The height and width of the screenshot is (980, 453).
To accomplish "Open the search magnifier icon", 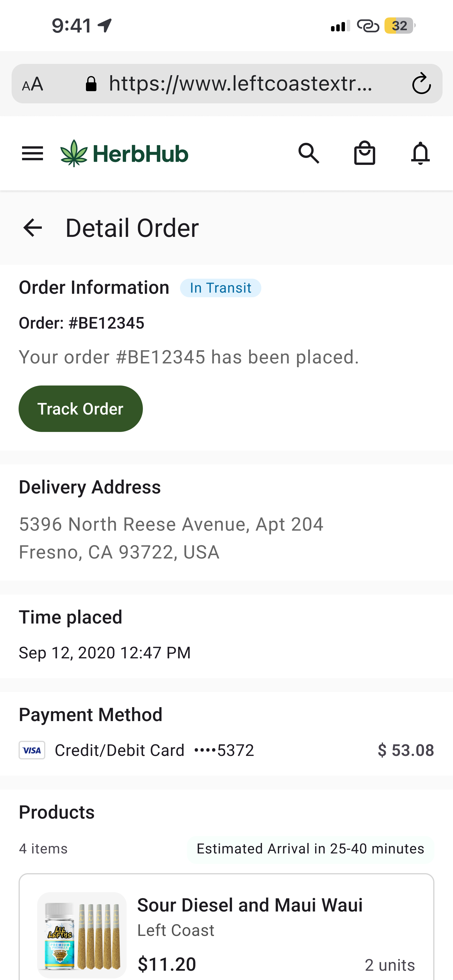I will tap(309, 153).
